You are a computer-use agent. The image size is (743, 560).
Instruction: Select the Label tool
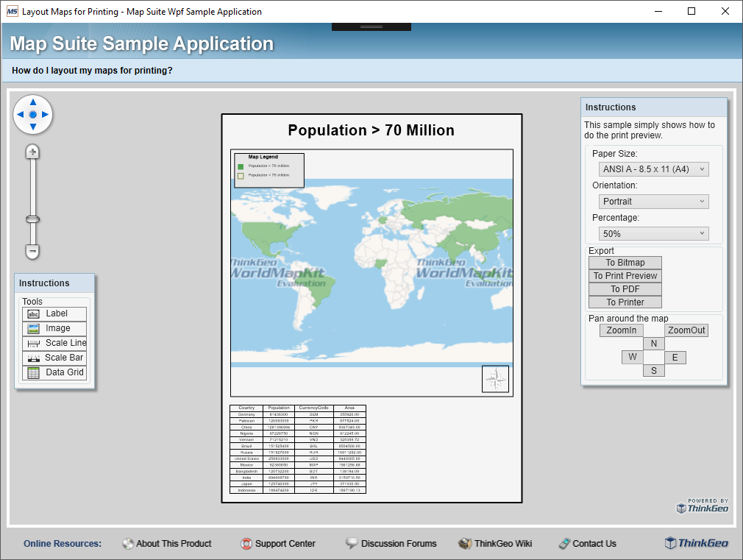click(54, 314)
